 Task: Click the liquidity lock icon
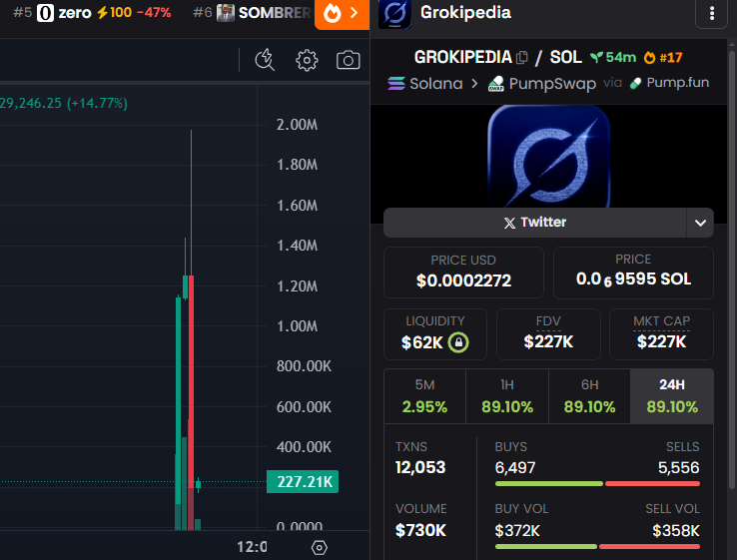click(458, 342)
